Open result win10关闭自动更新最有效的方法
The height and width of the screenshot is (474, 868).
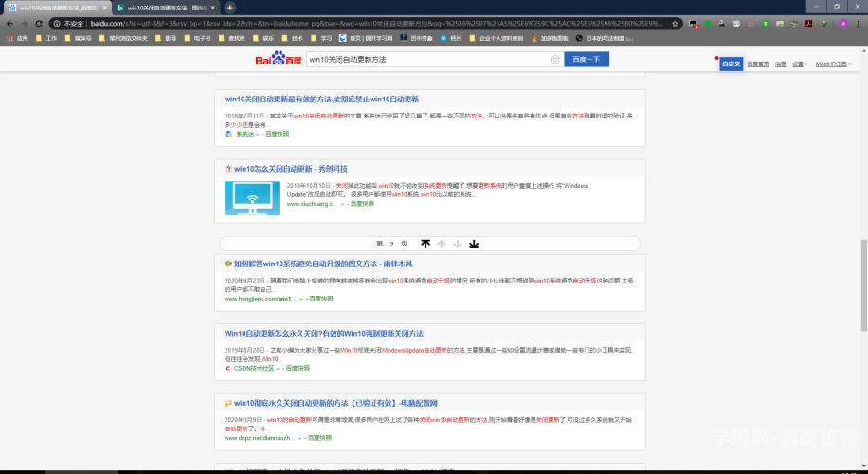click(321, 100)
